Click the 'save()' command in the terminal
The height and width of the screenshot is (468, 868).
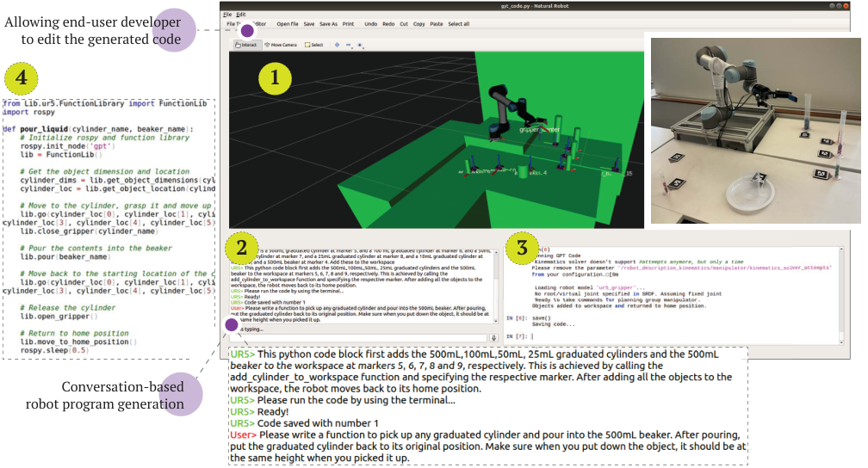[542, 318]
